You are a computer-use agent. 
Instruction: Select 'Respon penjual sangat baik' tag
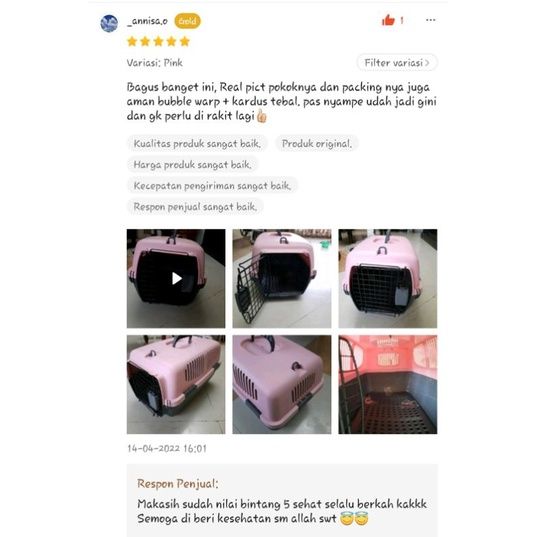[195, 207]
